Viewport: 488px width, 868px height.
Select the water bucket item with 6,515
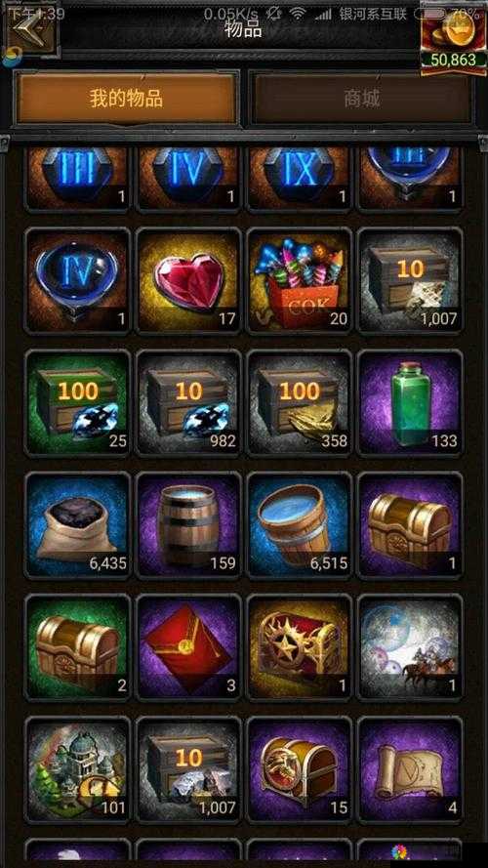click(300, 524)
